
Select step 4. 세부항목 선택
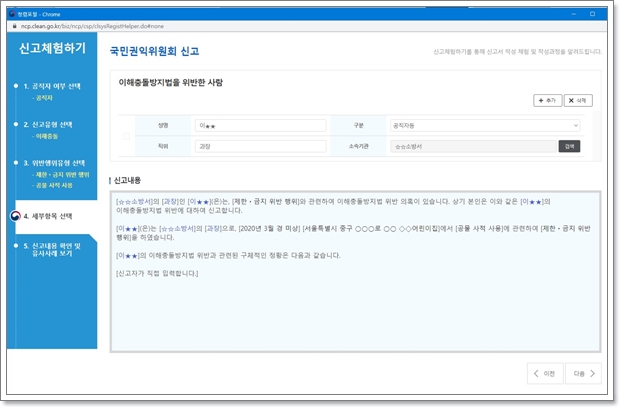[x=48, y=216]
